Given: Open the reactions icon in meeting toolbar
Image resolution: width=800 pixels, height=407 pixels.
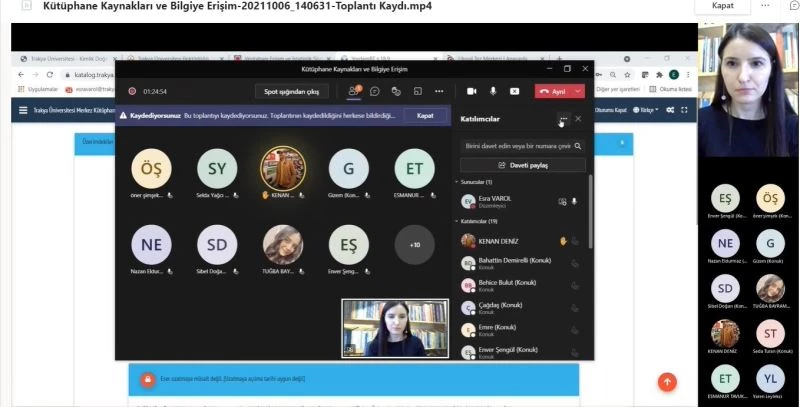Looking at the screenshot, I should 396,91.
